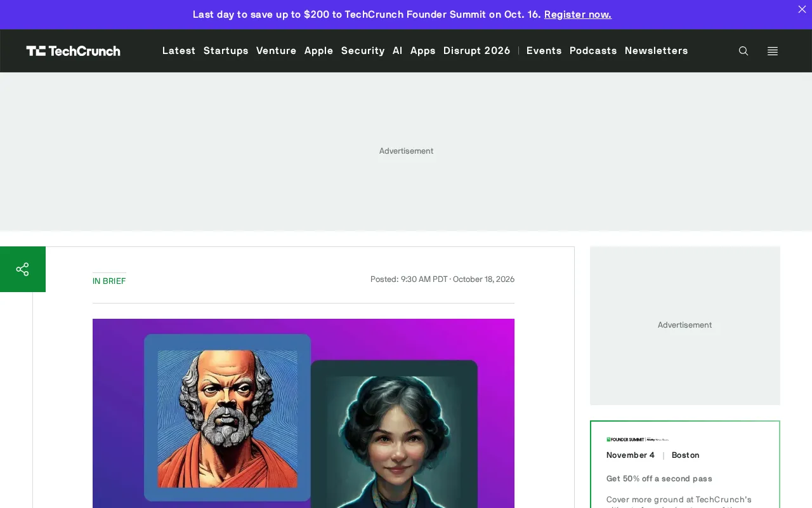The height and width of the screenshot is (508, 812).
Task: Open the Apple category
Action: point(318,51)
